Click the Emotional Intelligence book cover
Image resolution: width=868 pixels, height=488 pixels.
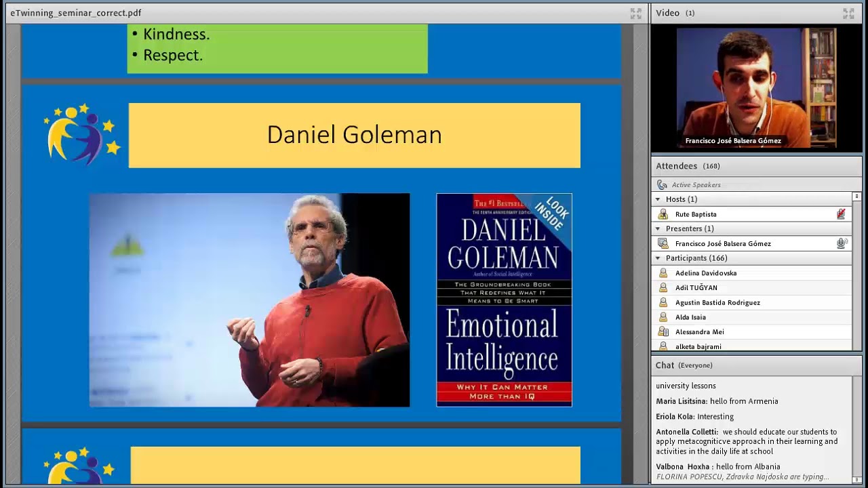(504, 300)
